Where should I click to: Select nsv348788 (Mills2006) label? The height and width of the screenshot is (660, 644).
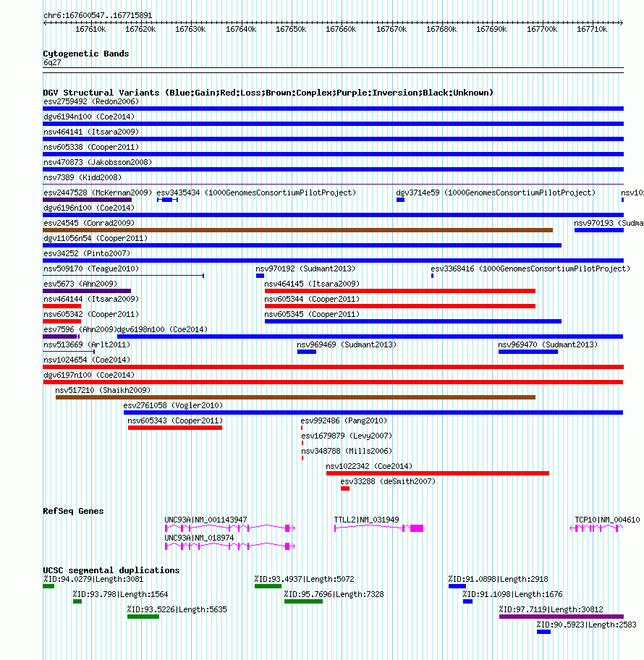pyautogui.click(x=347, y=451)
